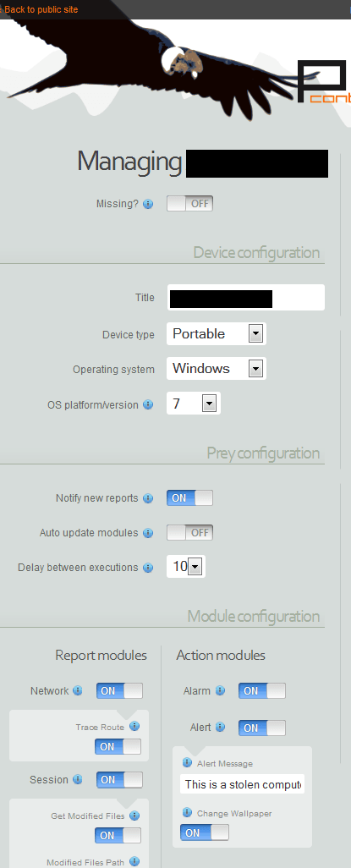The width and height of the screenshot is (351, 868).
Task: Click info icon beside Alert Message
Action: click(187, 763)
